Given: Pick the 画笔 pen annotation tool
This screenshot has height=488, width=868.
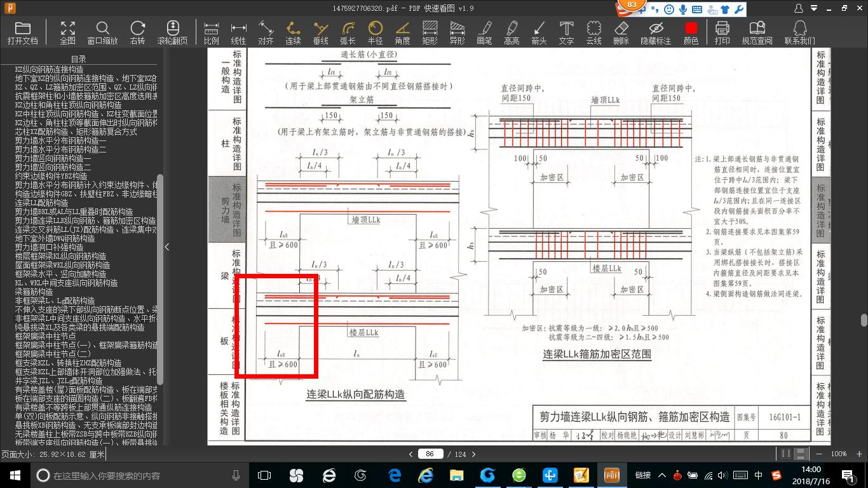Looking at the screenshot, I should coord(485,32).
